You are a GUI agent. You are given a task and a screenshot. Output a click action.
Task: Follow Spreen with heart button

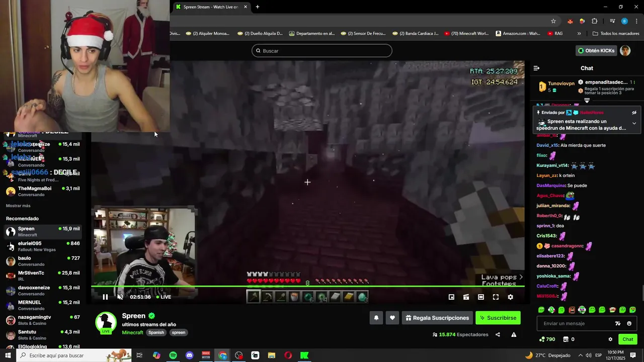click(392, 318)
